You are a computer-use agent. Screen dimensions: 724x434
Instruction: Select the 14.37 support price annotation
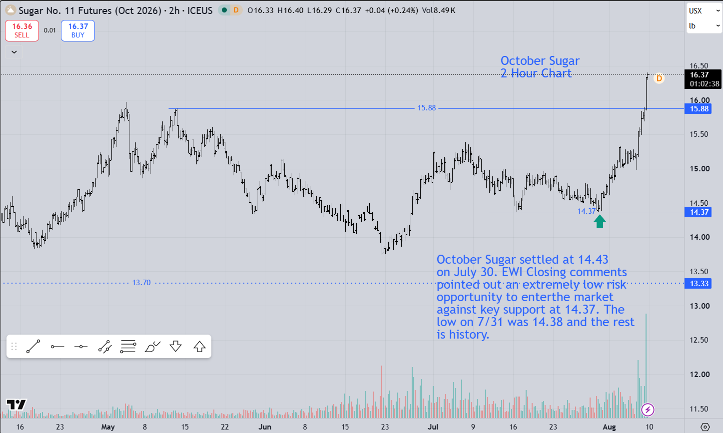587,211
